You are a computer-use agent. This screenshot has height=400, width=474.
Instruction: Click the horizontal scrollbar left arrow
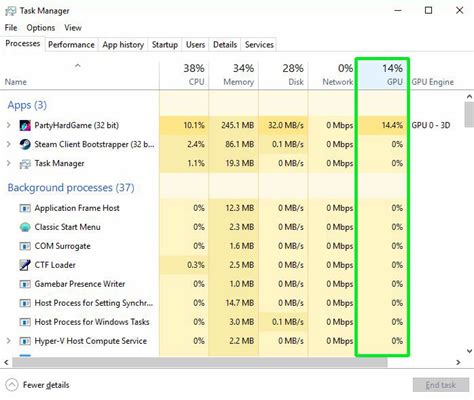[6, 362]
